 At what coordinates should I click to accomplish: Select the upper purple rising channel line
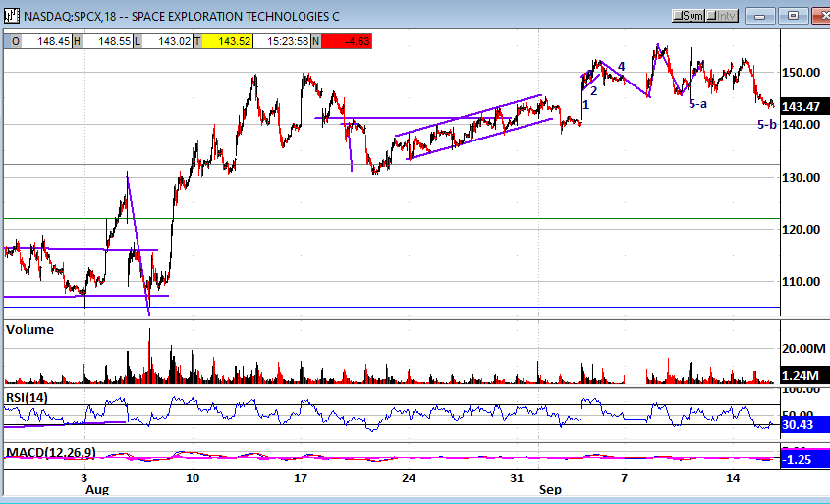[469, 115]
